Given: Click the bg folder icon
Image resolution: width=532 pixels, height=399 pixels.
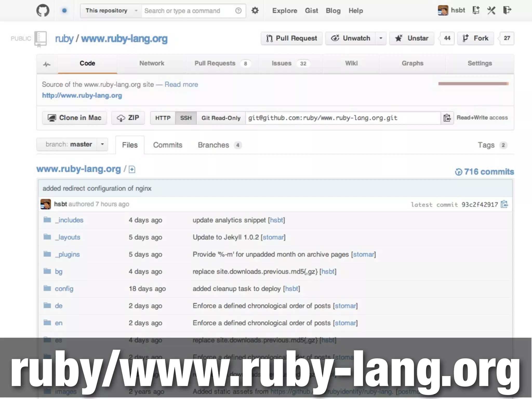Looking at the screenshot, I should [47, 271].
